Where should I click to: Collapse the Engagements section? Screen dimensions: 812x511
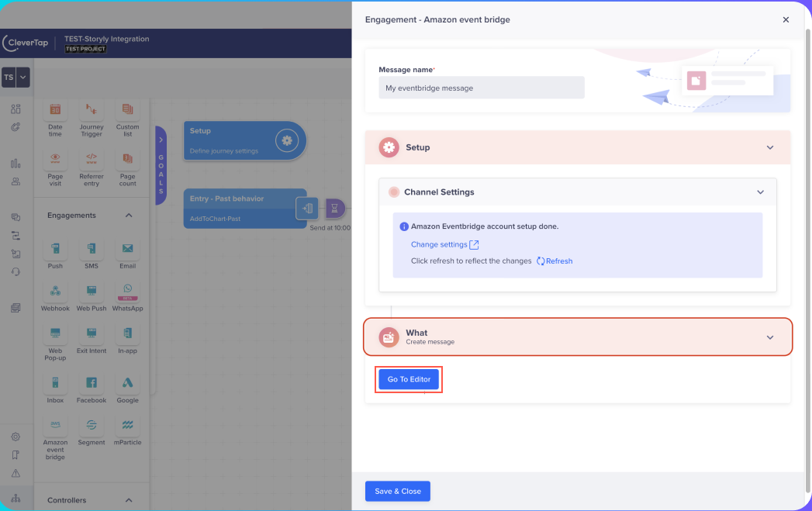point(129,216)
